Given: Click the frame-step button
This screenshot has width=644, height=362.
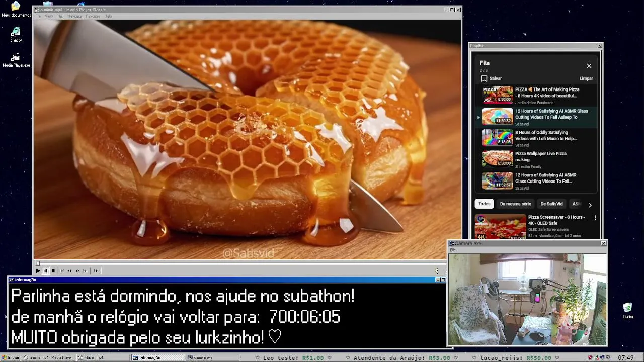Looking at the screenshot, I should (x=96, y=270).
